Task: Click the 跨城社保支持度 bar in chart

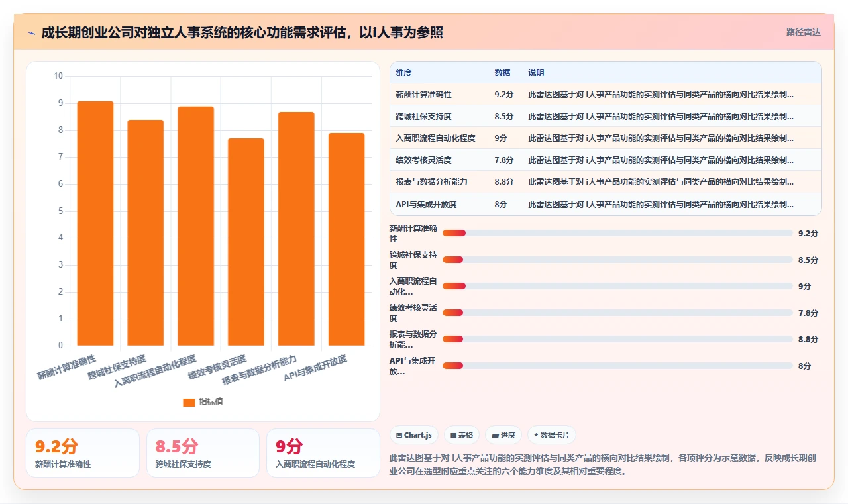Action: 146,232
